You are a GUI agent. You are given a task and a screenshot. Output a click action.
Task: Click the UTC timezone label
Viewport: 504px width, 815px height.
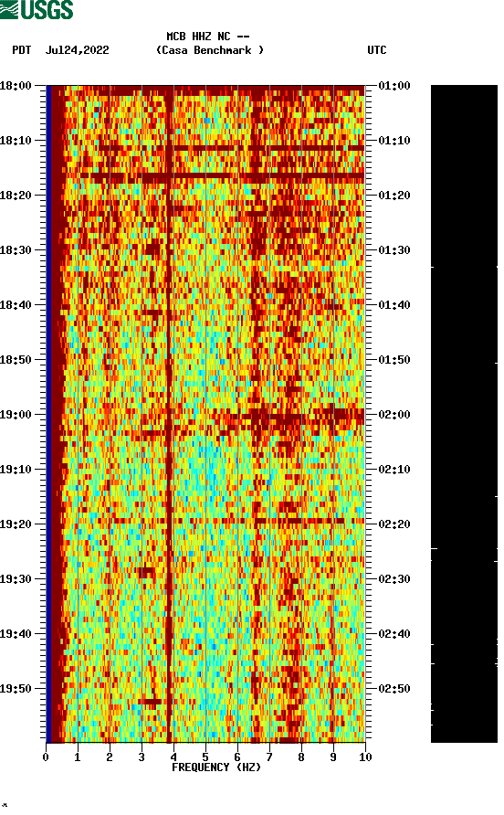click(377, 50)
